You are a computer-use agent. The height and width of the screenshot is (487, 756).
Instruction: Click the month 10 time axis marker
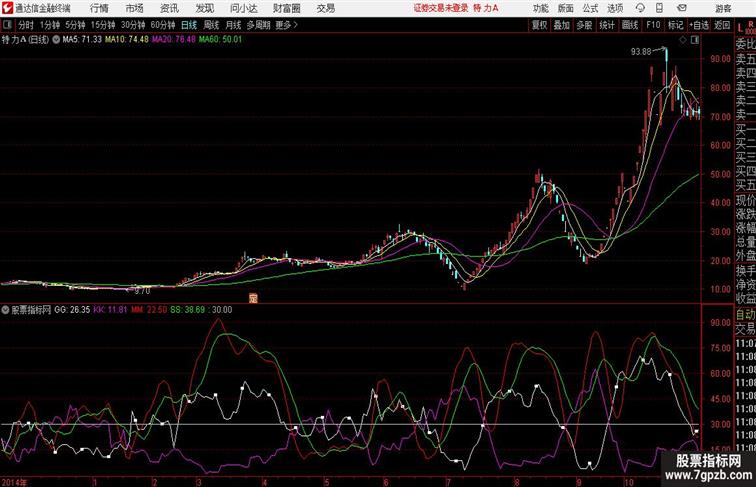[628, 482]
